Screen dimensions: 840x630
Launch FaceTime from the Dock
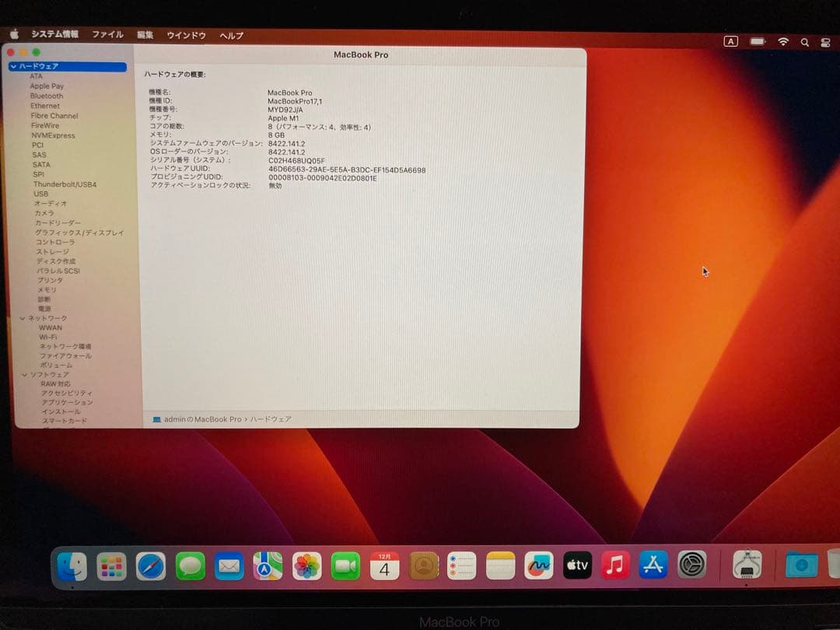pyautogui.click(x=345, y=567)
